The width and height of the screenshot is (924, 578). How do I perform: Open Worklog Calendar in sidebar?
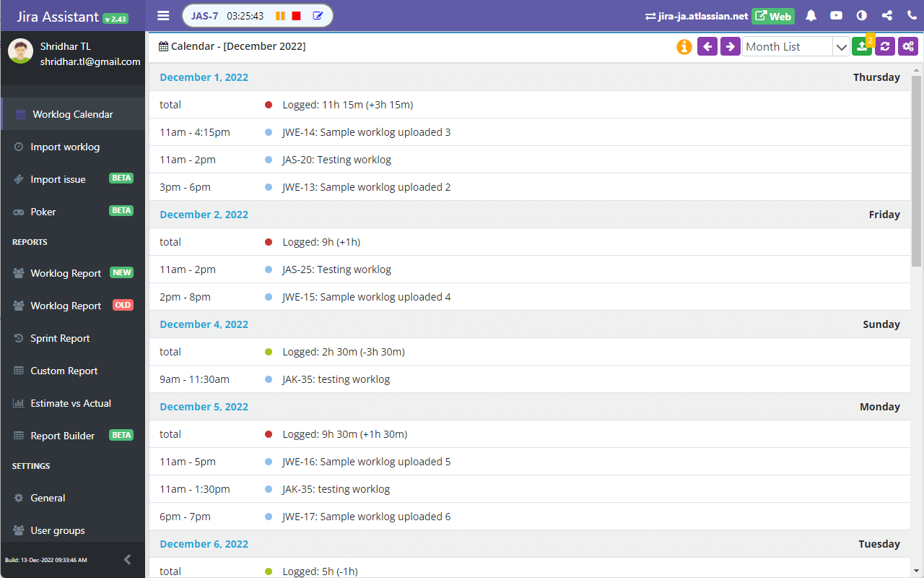click(x=73, y=114)
